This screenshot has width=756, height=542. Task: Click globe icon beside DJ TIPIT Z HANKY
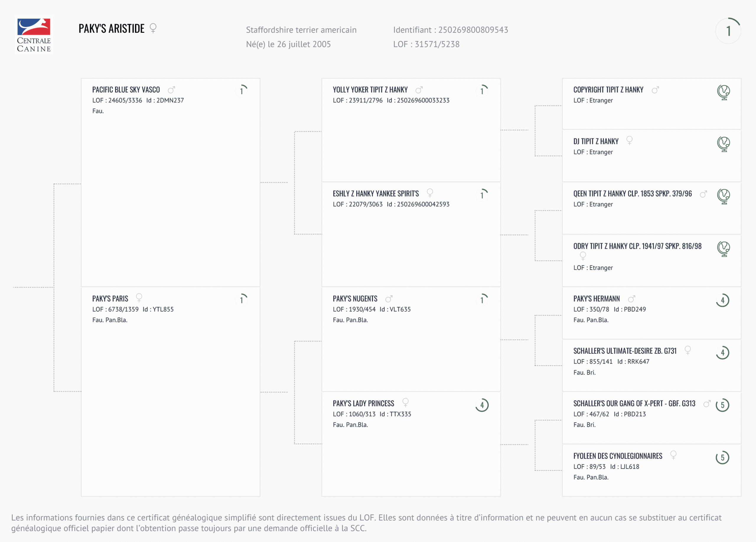tap(723, 144)
